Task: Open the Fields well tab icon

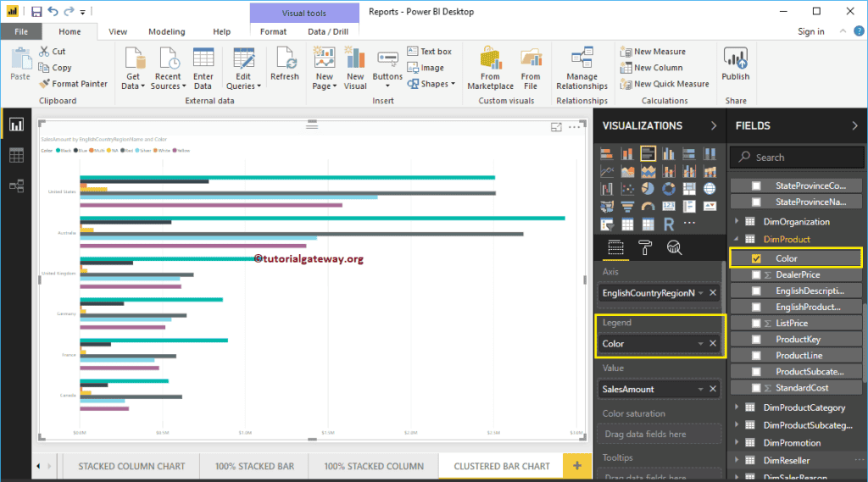Action: pos(615,248)
